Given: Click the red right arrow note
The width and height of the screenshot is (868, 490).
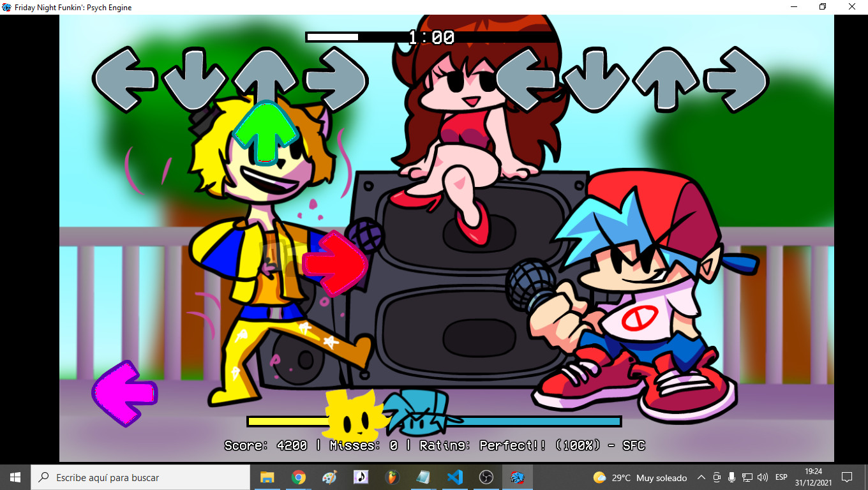Looking at the screenshot, I should click(334, 264).
